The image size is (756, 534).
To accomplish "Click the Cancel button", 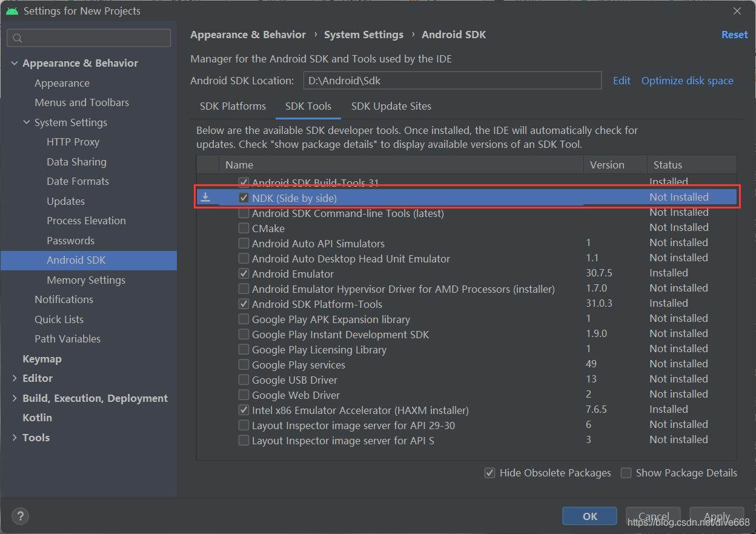I will [x=653, y=516].
